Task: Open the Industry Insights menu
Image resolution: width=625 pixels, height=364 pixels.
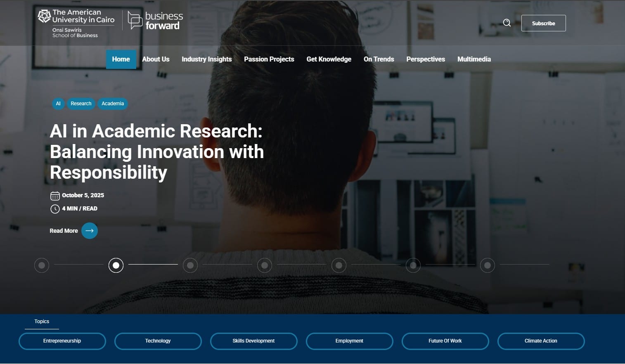Action: tap(206, 59)
